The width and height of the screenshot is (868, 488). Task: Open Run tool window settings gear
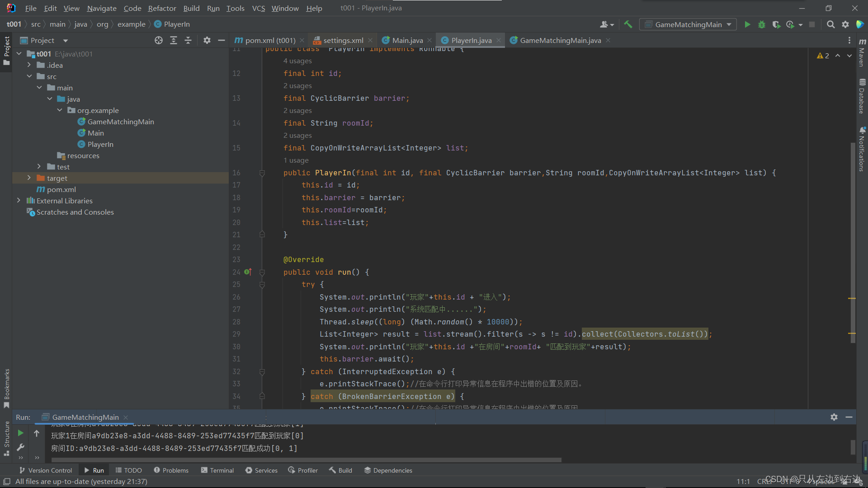(x=834, y=417)
